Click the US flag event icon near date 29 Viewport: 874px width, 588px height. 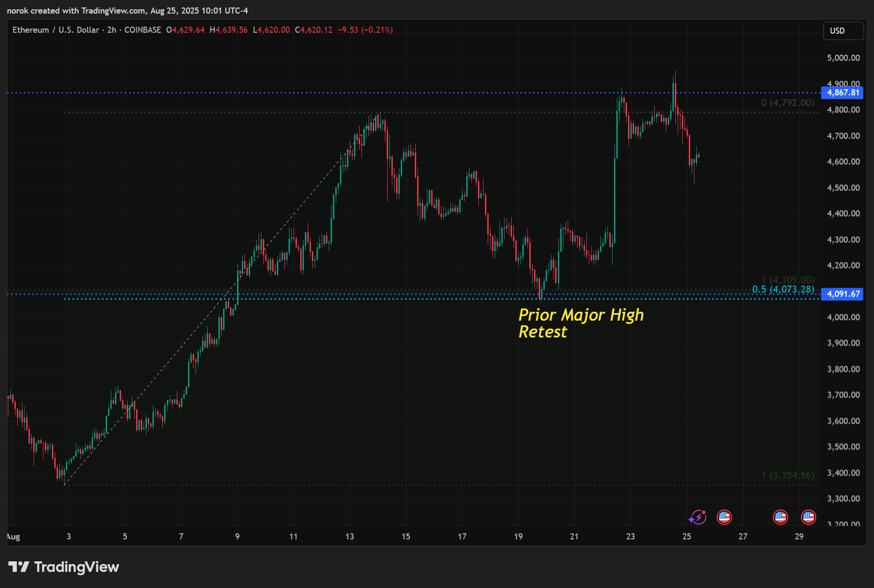coord(808,517)
